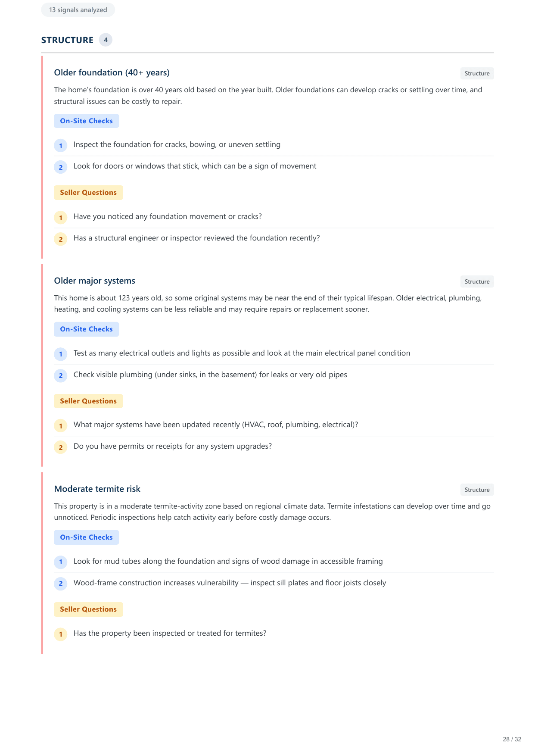Click yellow number 2 icon for permits question
Screen dimensions: 535x756
61,447
